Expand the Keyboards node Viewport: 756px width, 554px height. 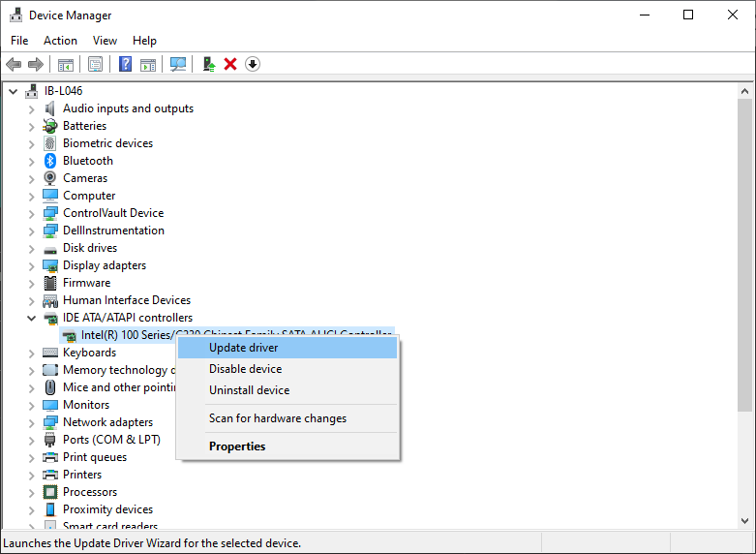pyautogui.click(x=32, y=354)
